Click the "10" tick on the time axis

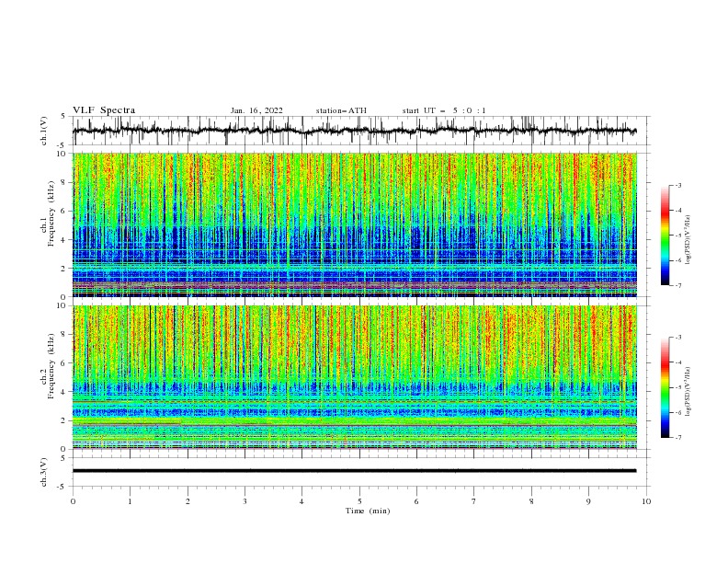646,501
